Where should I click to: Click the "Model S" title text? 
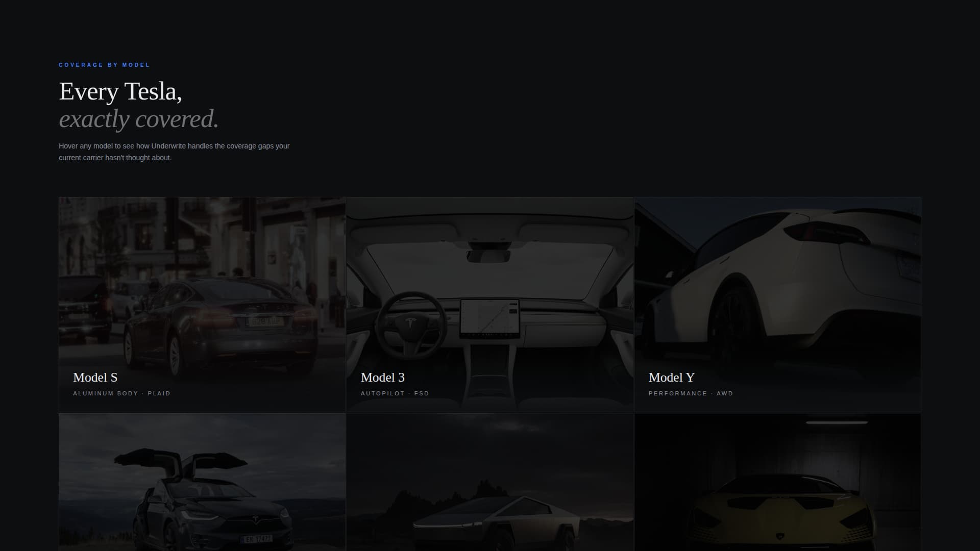[95, 378]
